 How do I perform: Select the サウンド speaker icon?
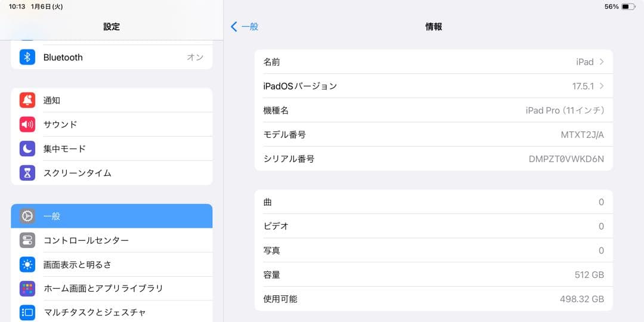pos(27,125)
